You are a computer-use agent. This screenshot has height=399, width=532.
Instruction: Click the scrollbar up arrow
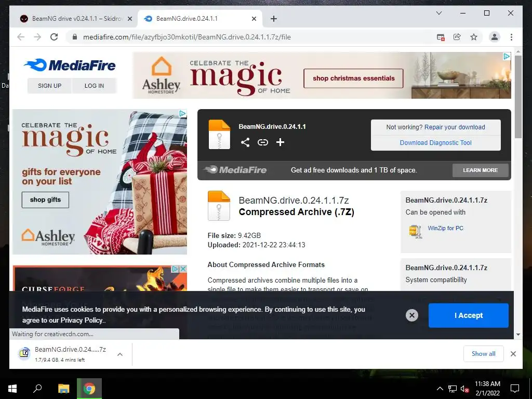518,51
